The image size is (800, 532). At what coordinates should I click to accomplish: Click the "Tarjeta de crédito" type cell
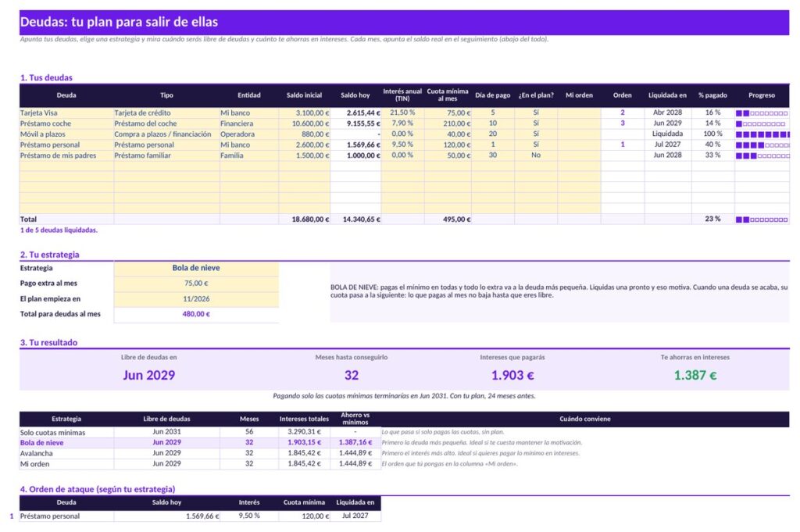click(167, 112)
